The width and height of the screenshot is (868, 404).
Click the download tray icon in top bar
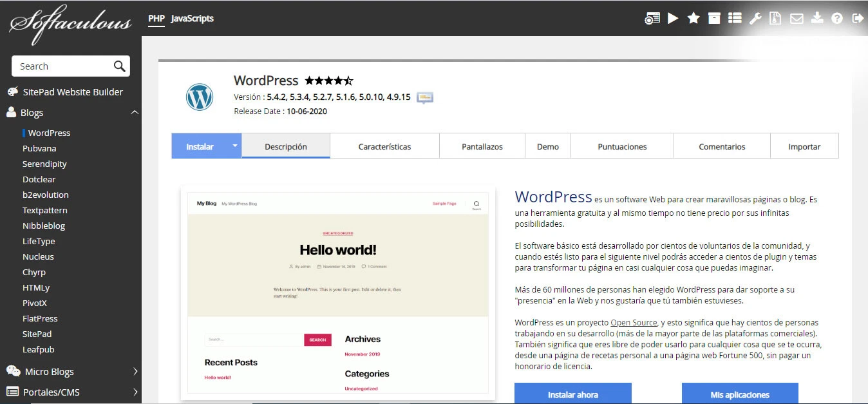click(x=817, y=18)
